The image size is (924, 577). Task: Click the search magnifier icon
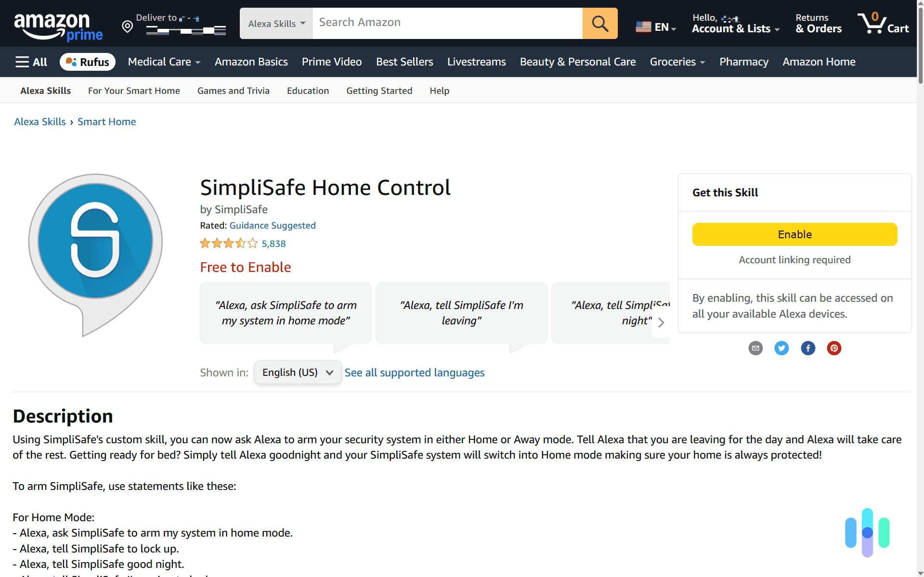(599, 23)
